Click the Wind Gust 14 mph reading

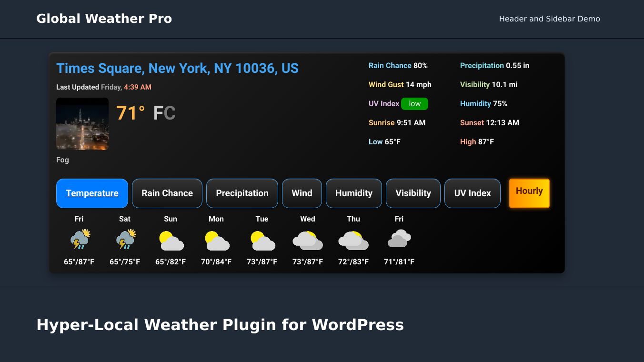(x=400, y=85)
